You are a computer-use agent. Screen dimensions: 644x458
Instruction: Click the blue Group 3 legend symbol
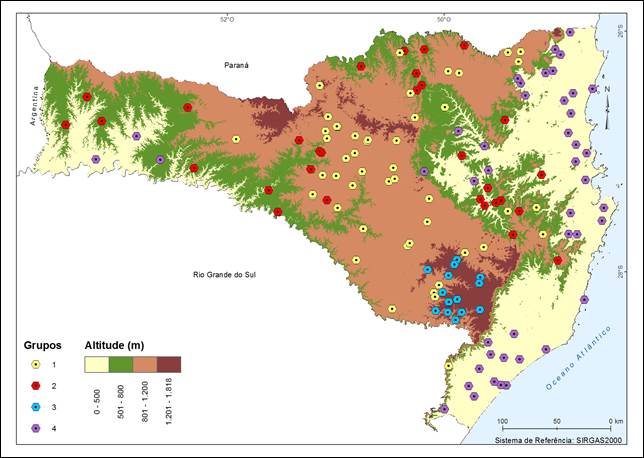36,407
